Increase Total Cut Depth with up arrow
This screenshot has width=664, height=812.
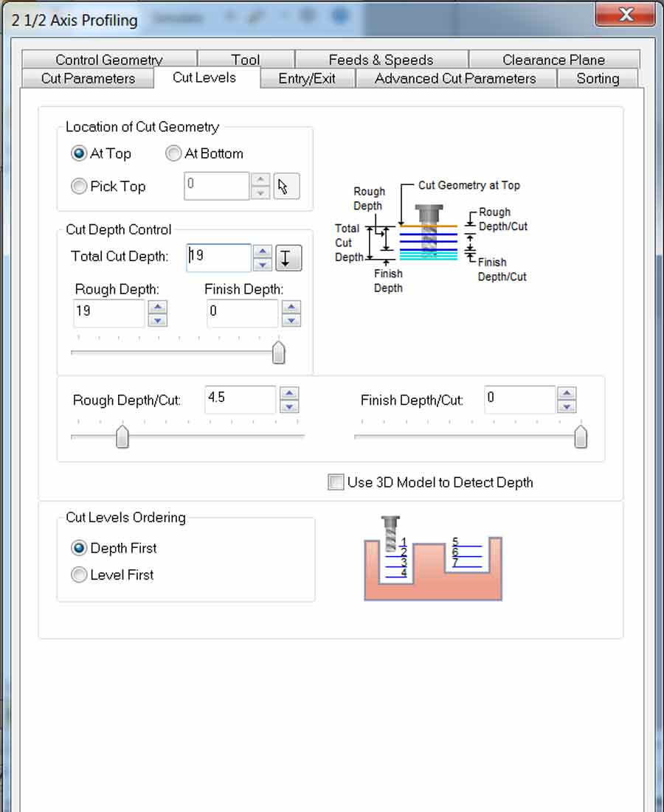click(262, 251)
